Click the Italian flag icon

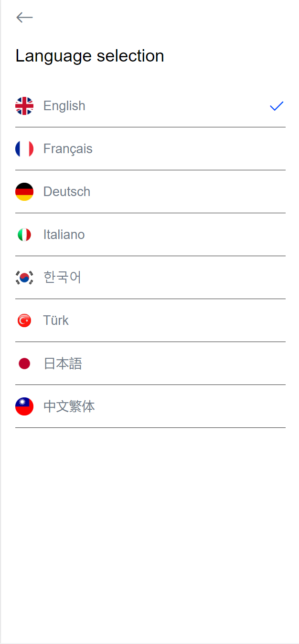click(24, 235)
